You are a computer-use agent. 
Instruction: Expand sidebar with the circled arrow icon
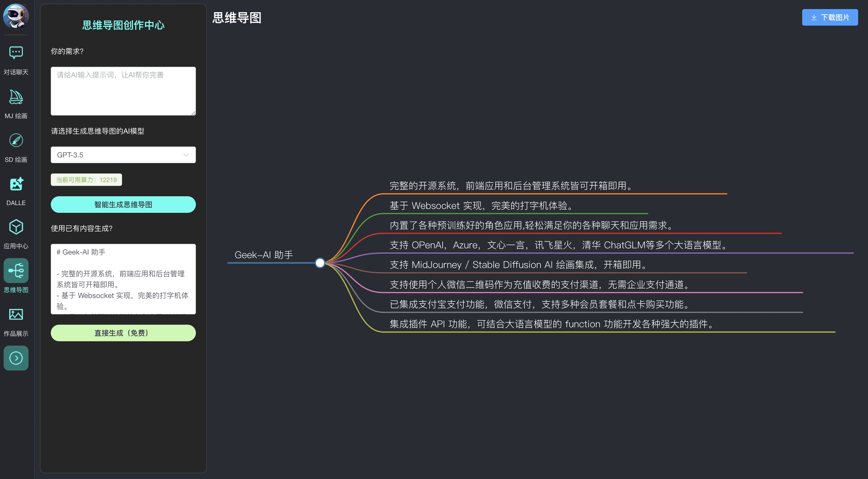(16, 358)
